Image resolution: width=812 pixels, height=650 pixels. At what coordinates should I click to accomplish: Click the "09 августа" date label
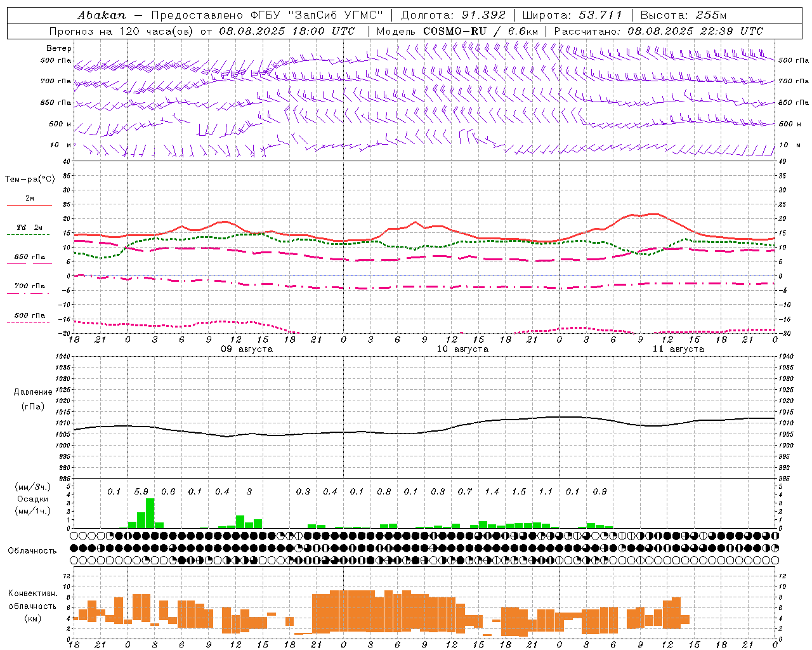(x=247, y=349)
